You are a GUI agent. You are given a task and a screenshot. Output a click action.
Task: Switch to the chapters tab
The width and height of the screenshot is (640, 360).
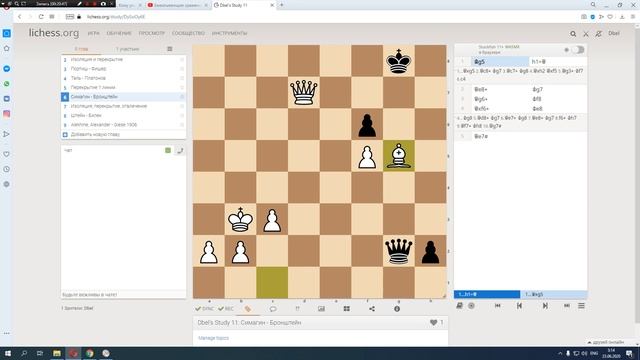tap(81, 49)
